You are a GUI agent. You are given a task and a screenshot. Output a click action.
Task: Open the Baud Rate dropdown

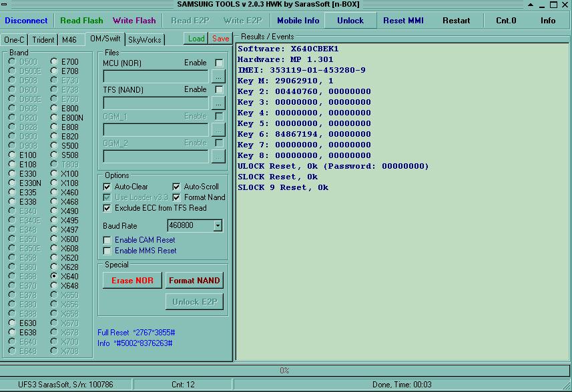pyautogui.click(x=218, y=225)
